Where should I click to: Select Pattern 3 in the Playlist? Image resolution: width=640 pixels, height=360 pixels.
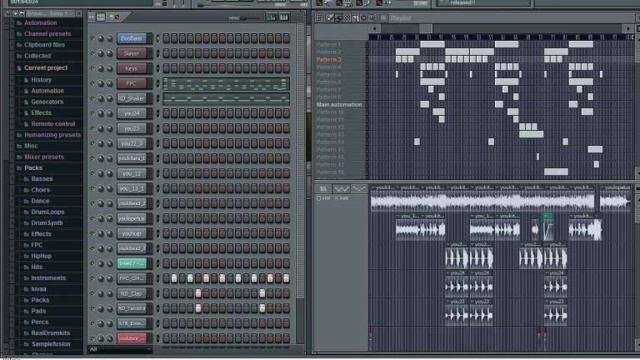coord(329,60)
